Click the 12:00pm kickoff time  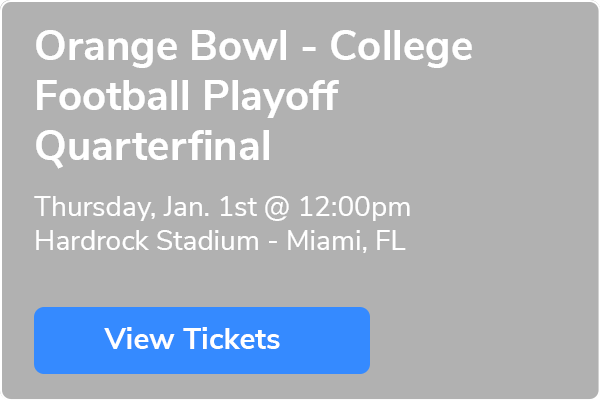[355, 207]
